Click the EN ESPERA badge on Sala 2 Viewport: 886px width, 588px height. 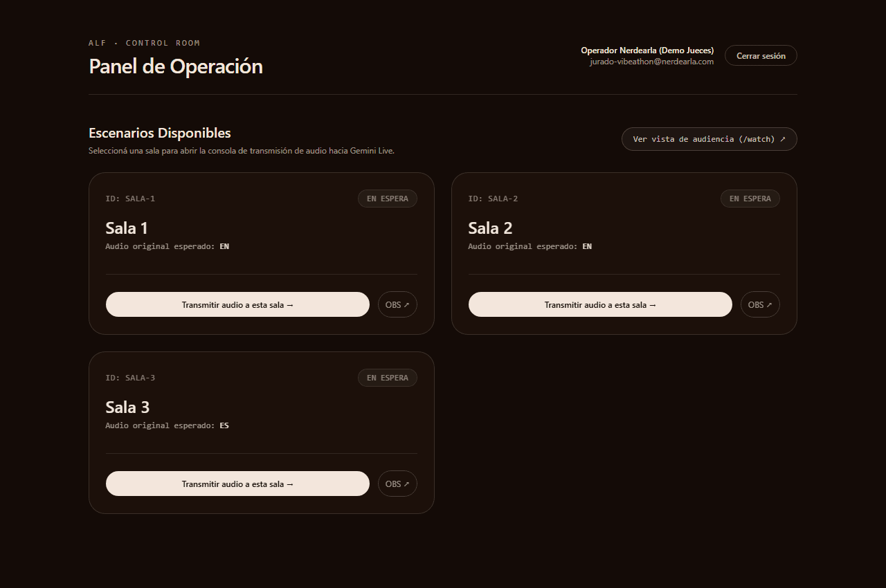750,199
